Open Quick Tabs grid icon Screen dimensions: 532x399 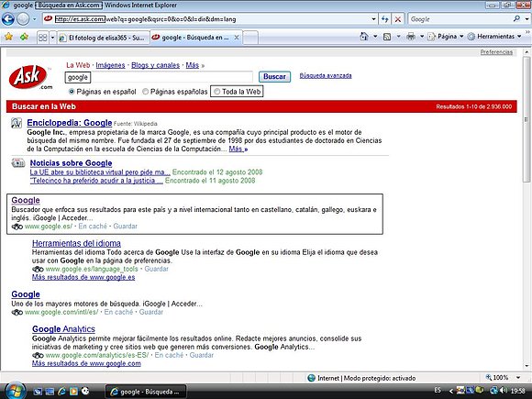click(43, 38)
